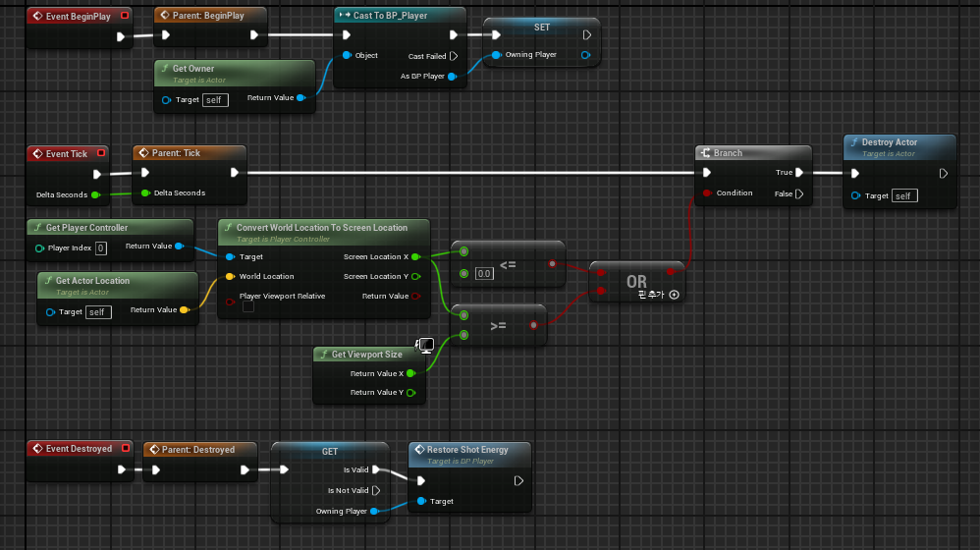Click exec output pin of Restore Shot Energy

pos(518,481)
